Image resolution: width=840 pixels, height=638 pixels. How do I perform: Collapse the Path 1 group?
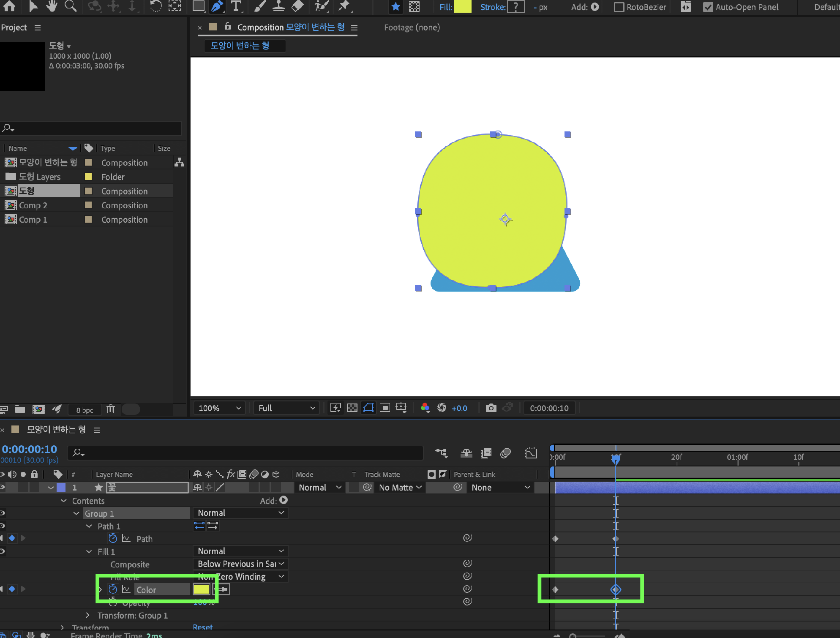point(89,526)
